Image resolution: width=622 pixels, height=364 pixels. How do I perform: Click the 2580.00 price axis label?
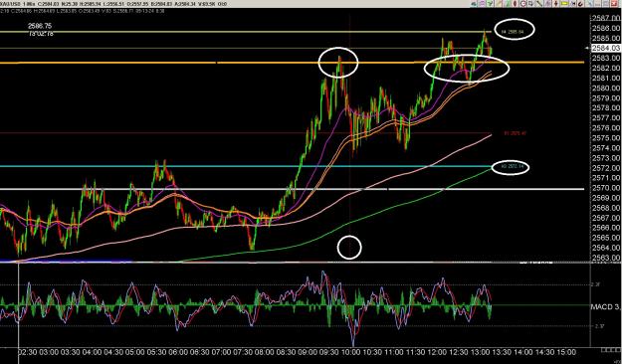tap(606, 89)
